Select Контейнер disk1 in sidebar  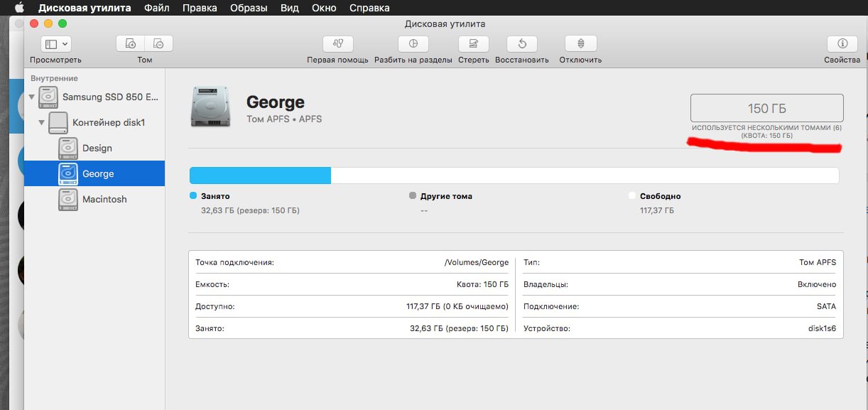(x=94, y=122)
